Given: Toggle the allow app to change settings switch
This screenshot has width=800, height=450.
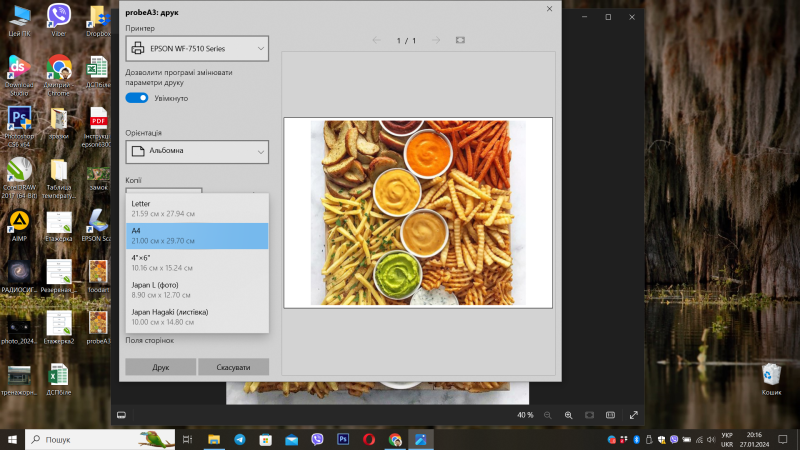Looking at the screenshot, I should (x=137, y=98).
